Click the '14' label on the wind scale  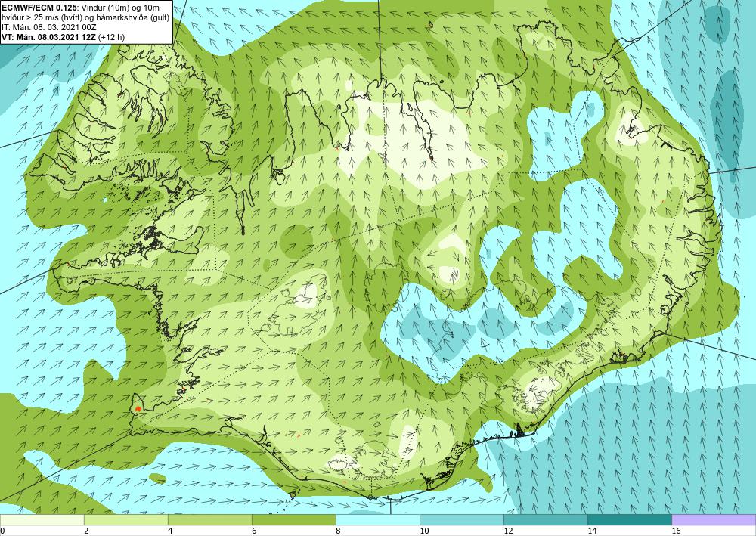(x=592, y=531)
